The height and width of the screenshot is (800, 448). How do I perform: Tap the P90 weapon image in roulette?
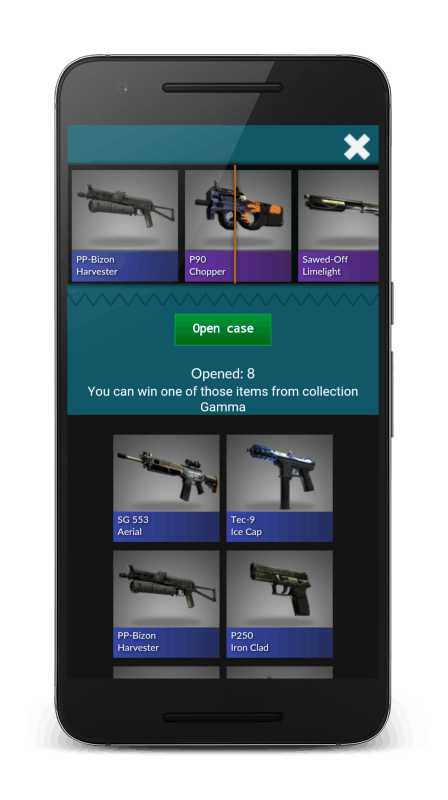pyautogui.click(x=238, y=210)
